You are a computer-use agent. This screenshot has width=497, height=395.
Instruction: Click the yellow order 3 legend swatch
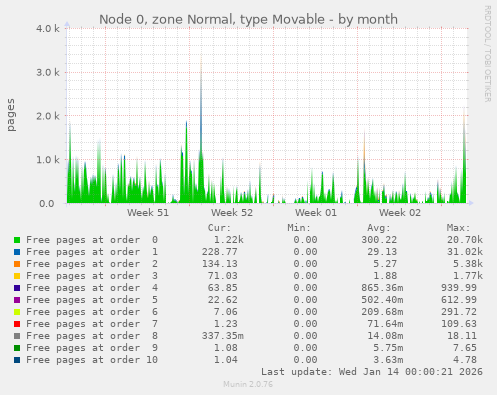[x=17, y=276]
